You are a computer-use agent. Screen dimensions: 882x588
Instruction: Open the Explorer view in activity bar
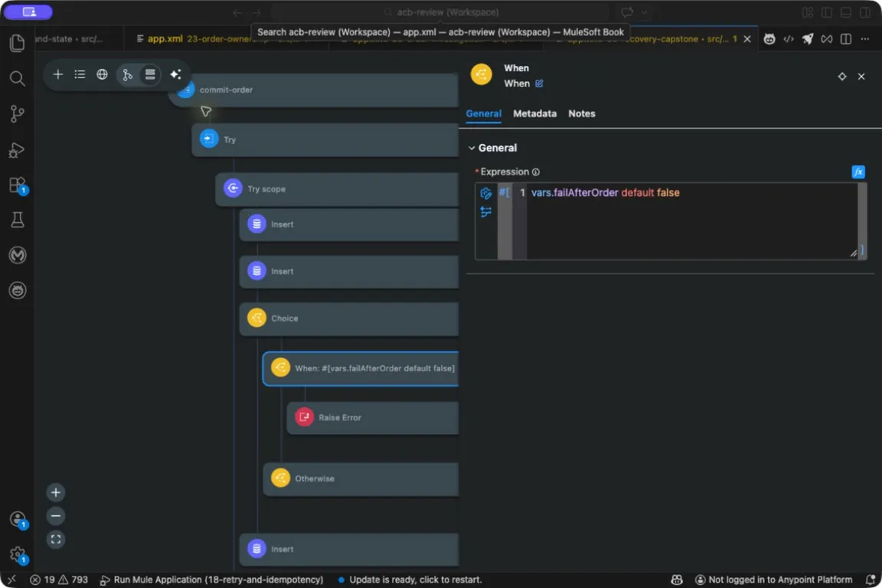click(x=18, y=44)
